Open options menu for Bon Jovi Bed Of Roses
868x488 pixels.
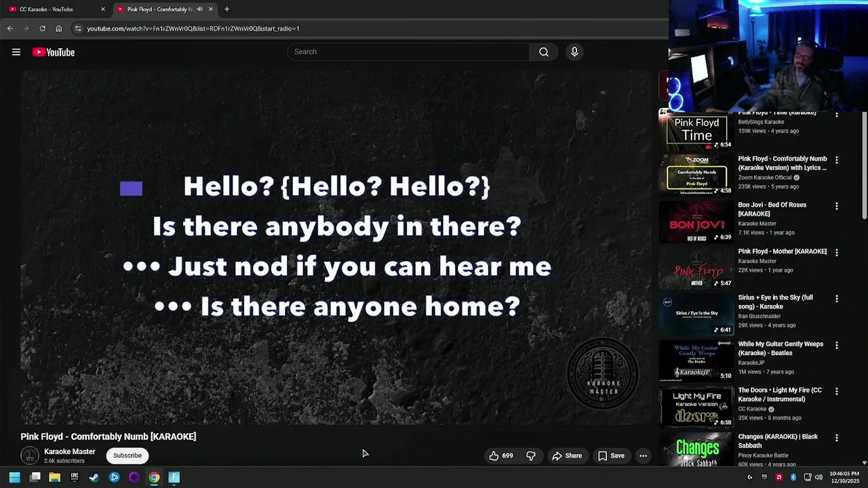pyautogui.click(x=836, y=206)
